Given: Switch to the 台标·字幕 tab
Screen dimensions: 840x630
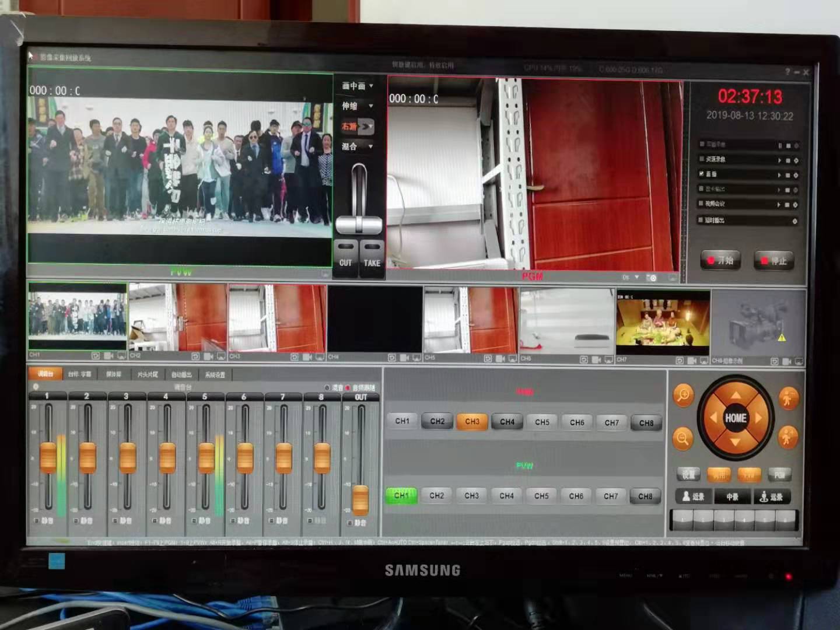Looking at the screenshot, I should 80,374.
